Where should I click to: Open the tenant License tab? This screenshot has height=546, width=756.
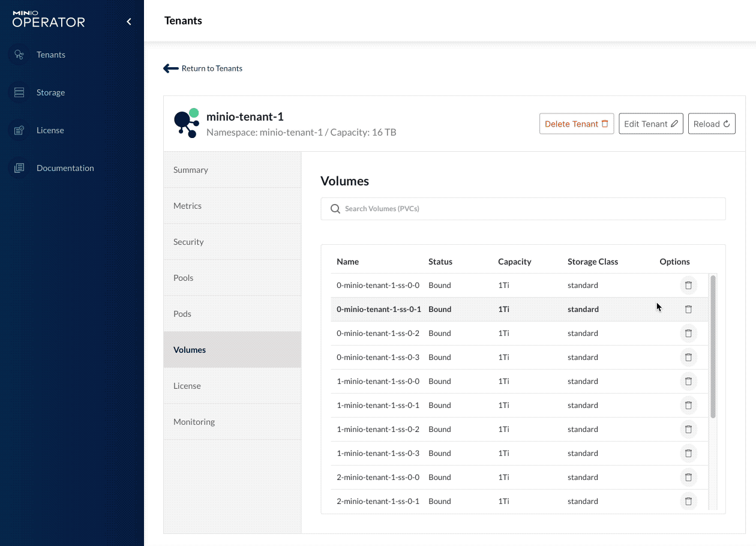pyautogui.click(x=232, y=386)
